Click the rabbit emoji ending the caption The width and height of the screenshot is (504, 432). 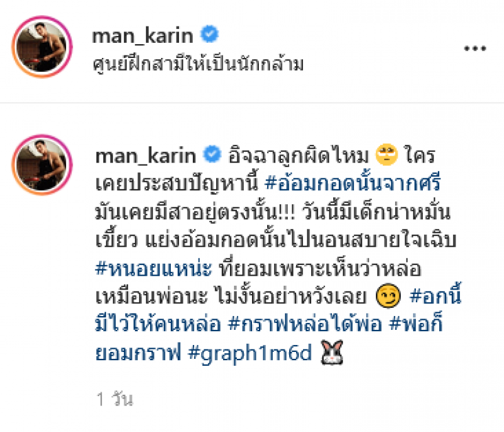click(333, 353)
